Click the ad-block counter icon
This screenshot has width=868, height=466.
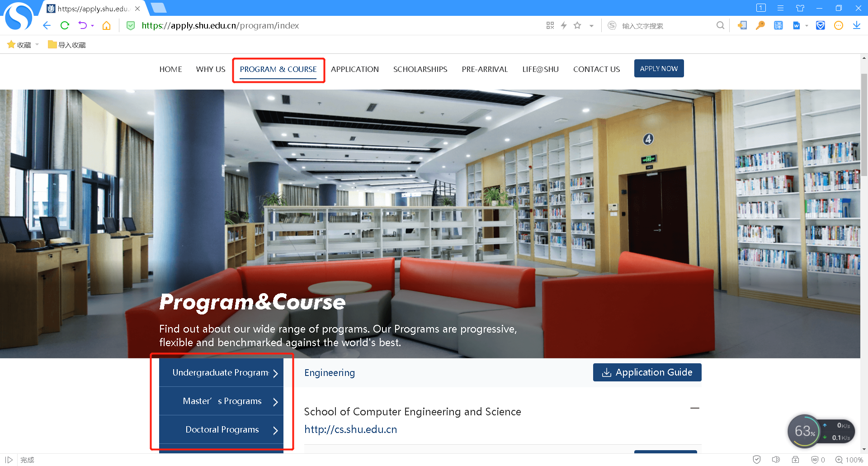tap(818, 460)
